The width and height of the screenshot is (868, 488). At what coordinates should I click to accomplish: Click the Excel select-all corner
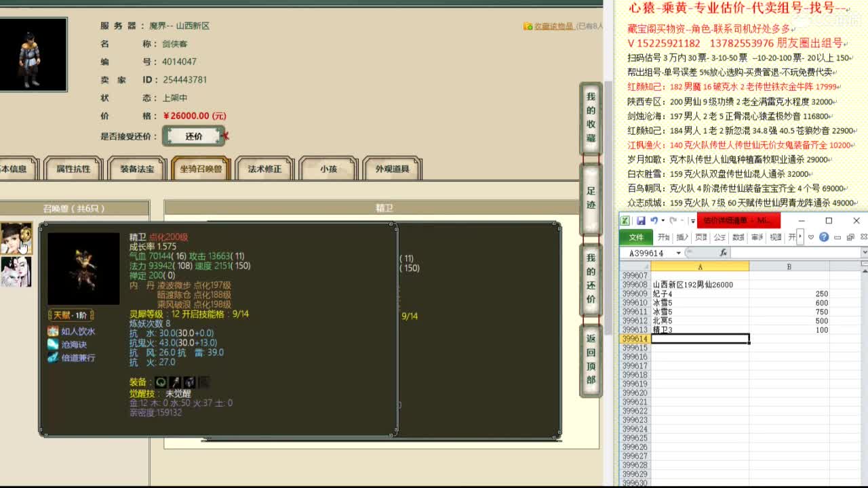point(635,267)
